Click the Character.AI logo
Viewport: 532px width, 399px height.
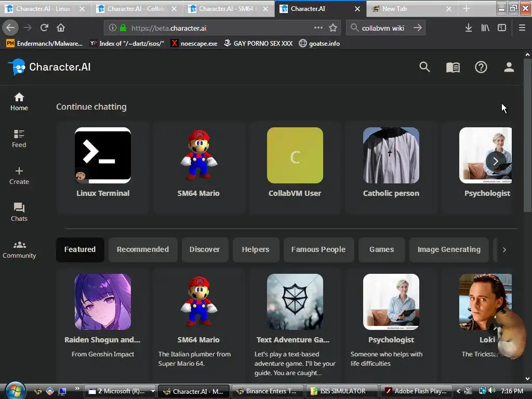[49, 67]
